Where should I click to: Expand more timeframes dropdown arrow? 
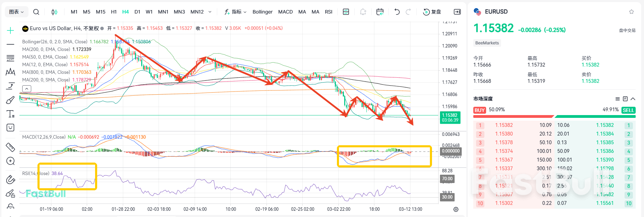[x=210, y=12]
